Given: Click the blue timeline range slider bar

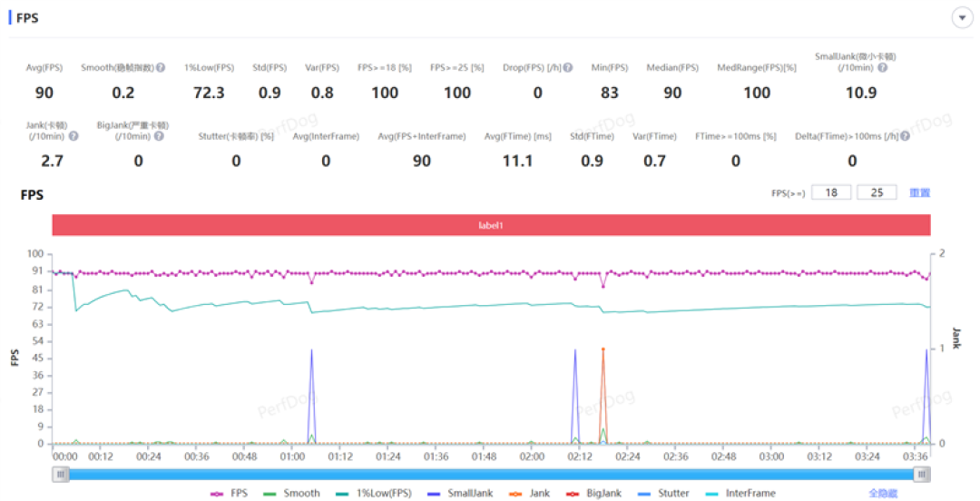Looking at the screenshot, I should (x=491, y=475).
